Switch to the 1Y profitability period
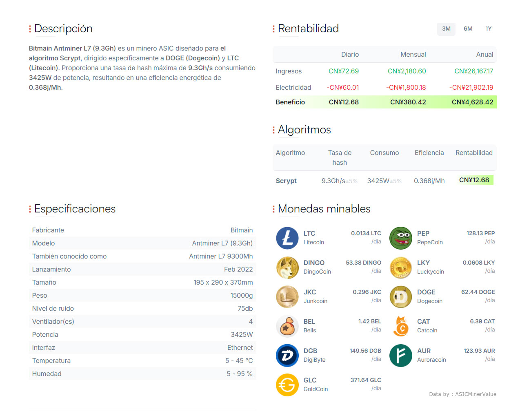529x420 pixels. click(488, 29)
